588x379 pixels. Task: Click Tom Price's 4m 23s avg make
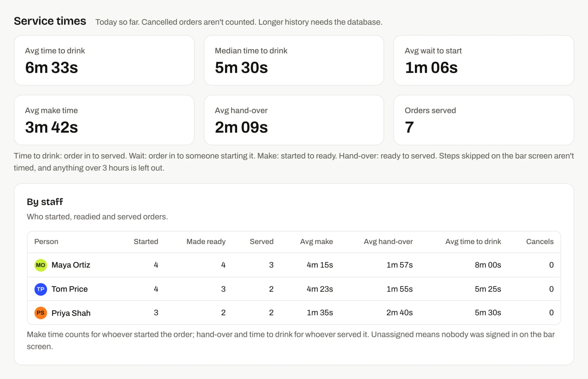point(320,289)
